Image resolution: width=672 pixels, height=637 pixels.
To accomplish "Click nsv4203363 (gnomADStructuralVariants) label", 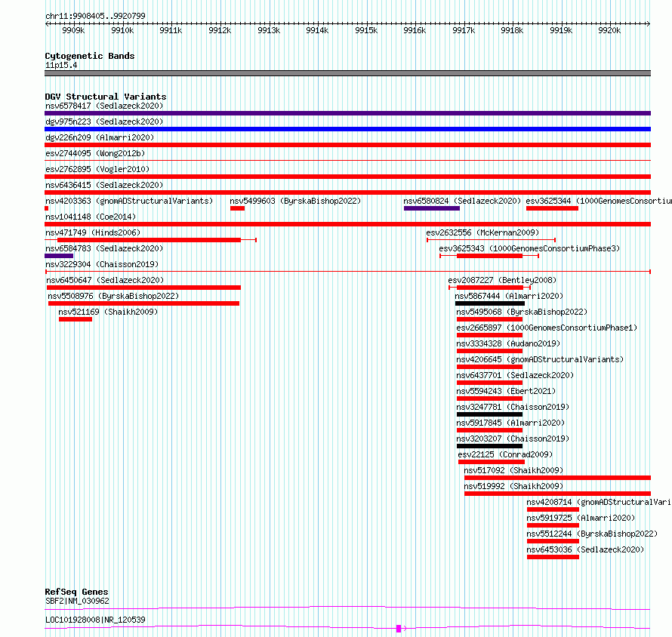I will click(129, 201).
